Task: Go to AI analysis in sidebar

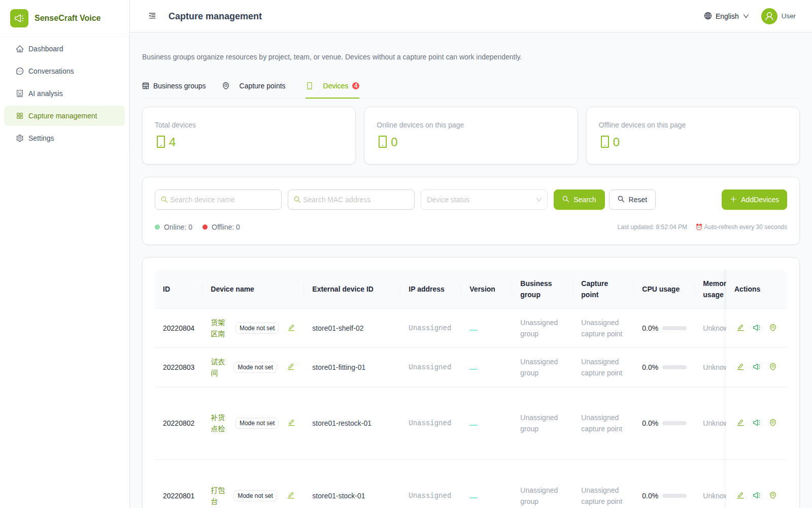Action: coord(64,93)
